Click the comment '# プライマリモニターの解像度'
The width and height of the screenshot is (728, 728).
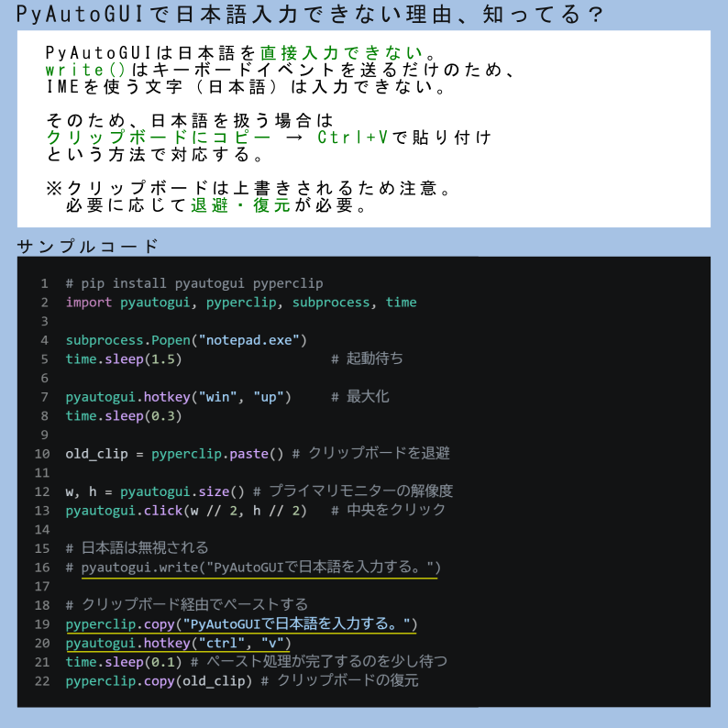[x=353, y=491]
